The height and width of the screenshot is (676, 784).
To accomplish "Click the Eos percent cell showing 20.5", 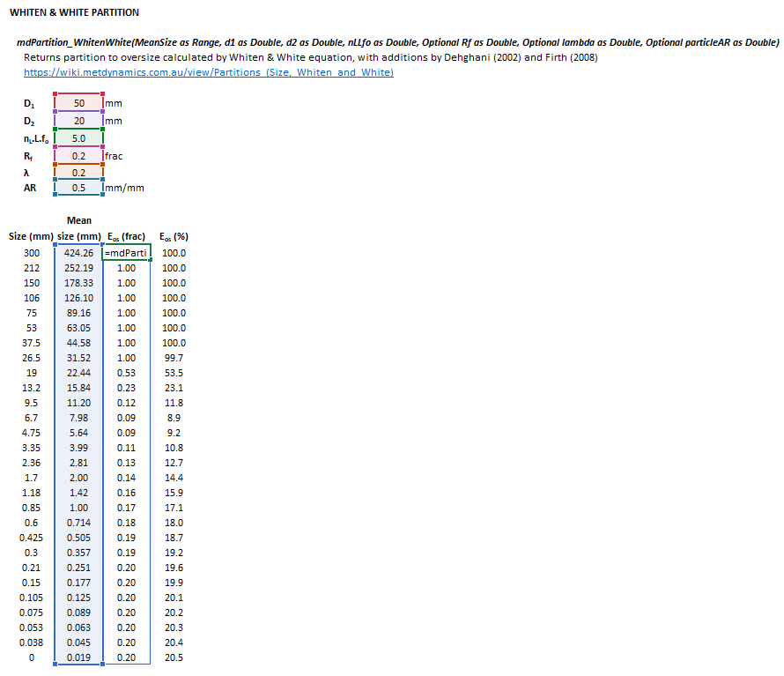I will click(174, 657).
